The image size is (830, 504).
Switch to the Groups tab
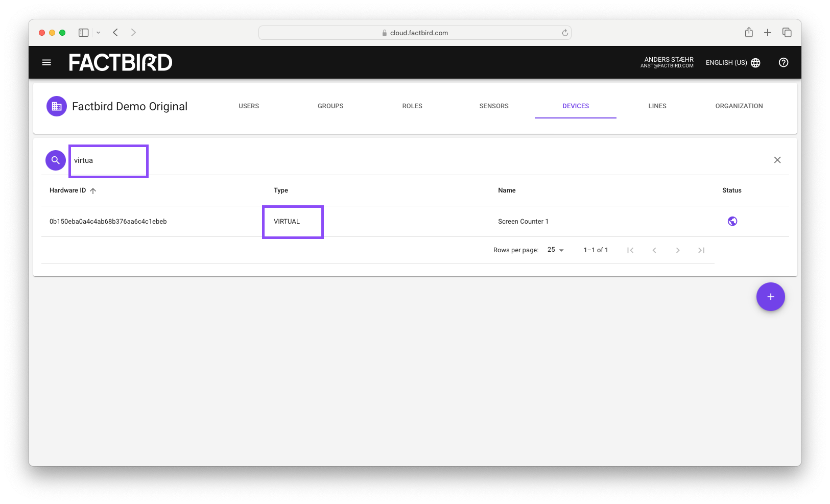(x=330, y=106)
